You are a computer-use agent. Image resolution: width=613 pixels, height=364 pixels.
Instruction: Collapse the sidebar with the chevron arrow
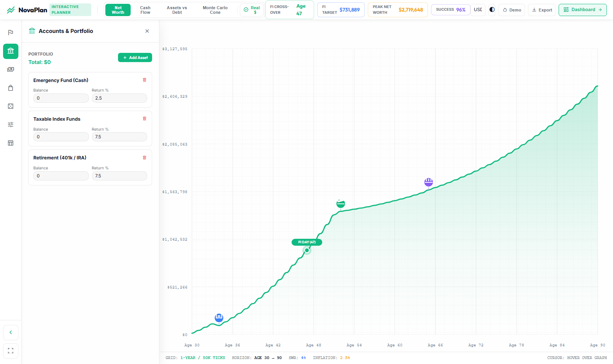coord(11,332)
